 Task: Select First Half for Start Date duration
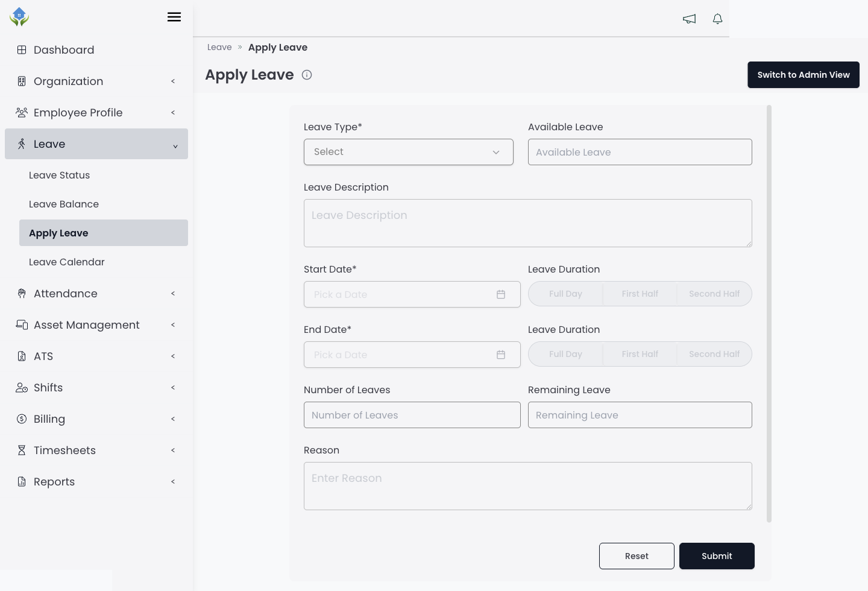(x=640, y=294)
